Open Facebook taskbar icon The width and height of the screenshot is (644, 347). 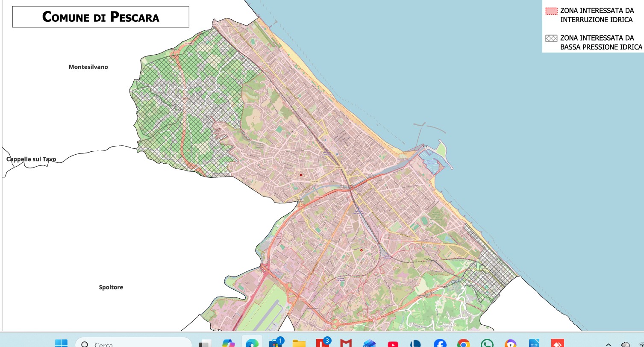point(440,344)
